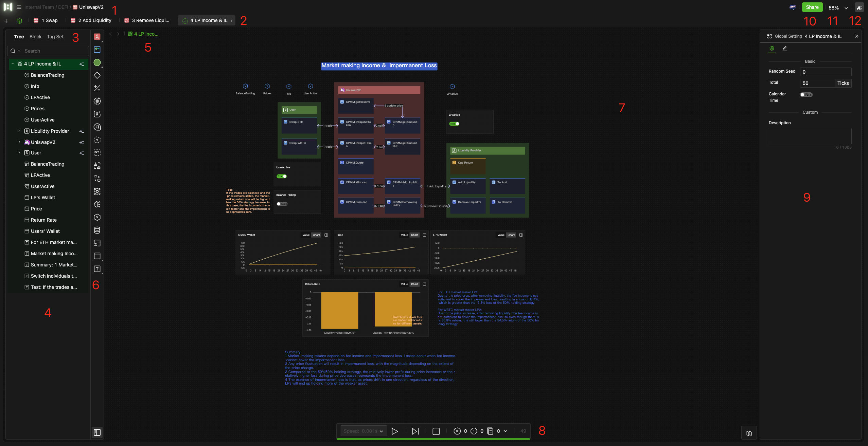Open the Speed dropdown
The width and height of the screenshot is (868, 446).
[364, 431]
